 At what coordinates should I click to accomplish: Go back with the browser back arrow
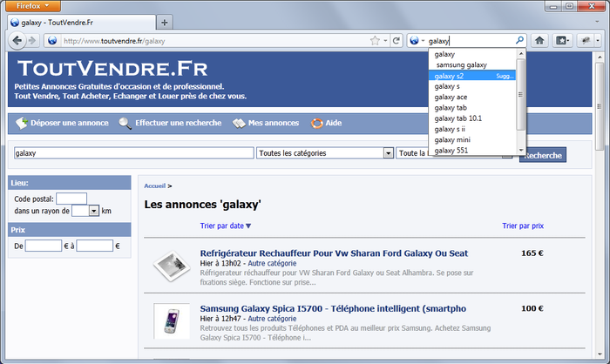click(17, 40)
